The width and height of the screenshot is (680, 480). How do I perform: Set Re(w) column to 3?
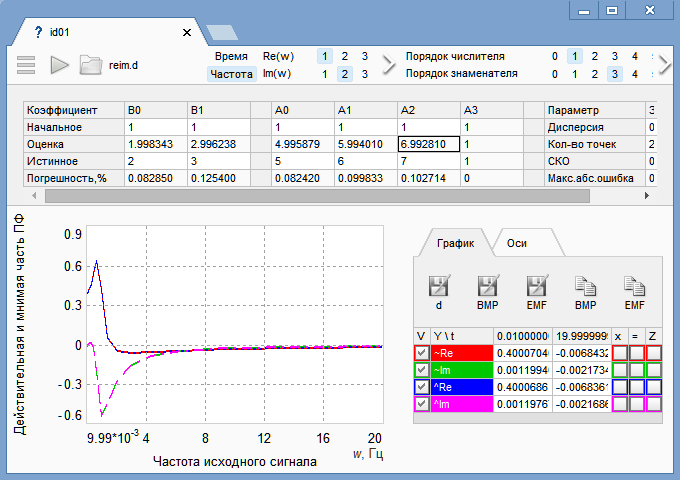pos(365,56)
